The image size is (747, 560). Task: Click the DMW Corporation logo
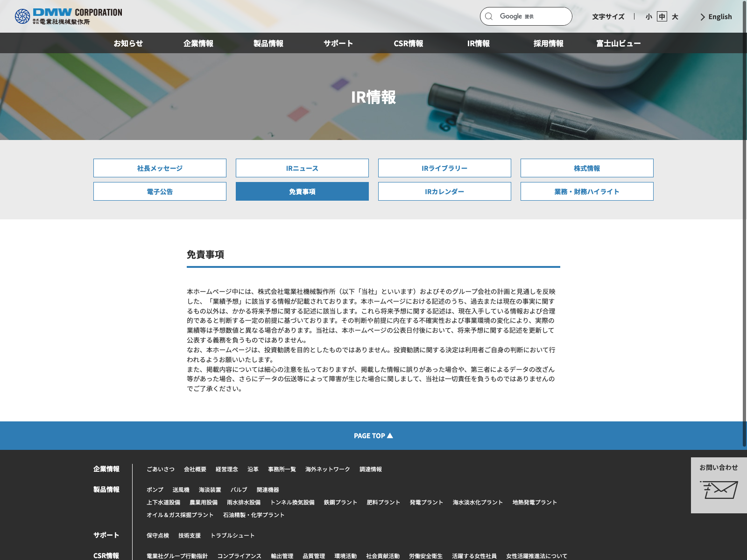tap(68, 16)
